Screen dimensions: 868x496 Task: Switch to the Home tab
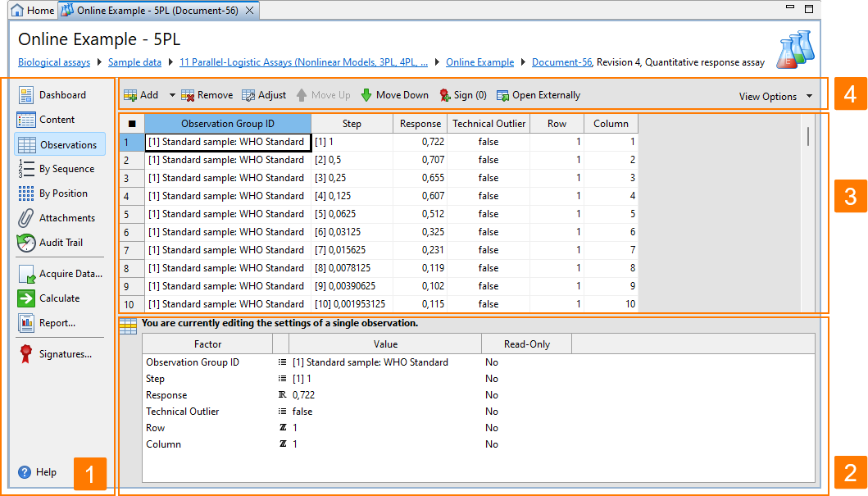pyautogui.click(x=34, y=10)
